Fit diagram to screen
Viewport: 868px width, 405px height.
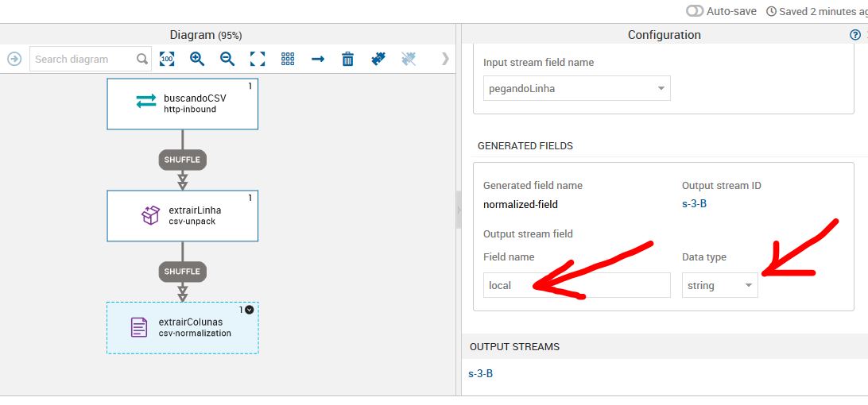[258, 59]
